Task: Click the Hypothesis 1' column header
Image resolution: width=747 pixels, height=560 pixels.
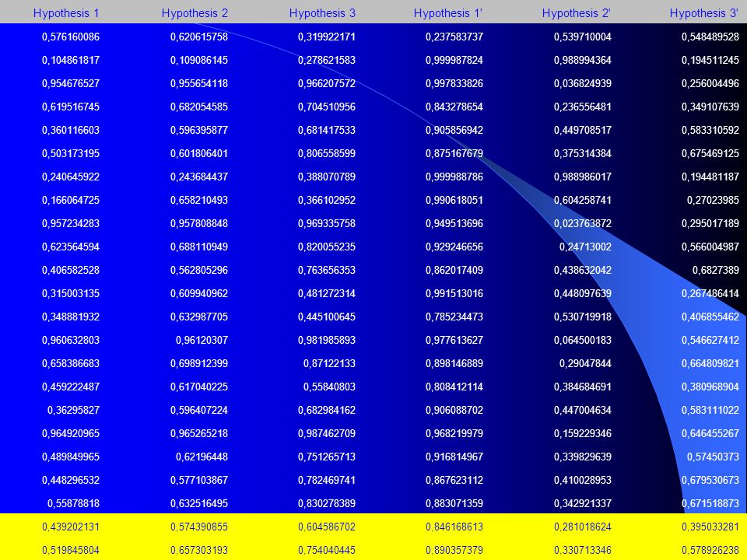Action: (x=448, y=13)
